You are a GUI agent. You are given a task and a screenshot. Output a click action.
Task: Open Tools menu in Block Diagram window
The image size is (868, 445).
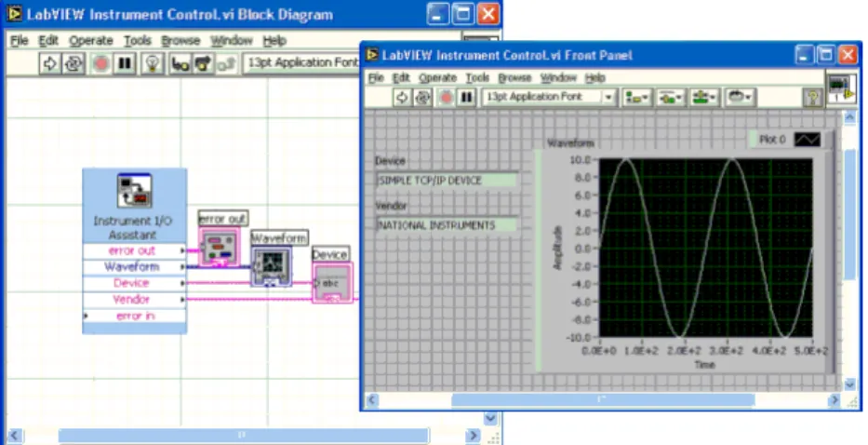138,40
